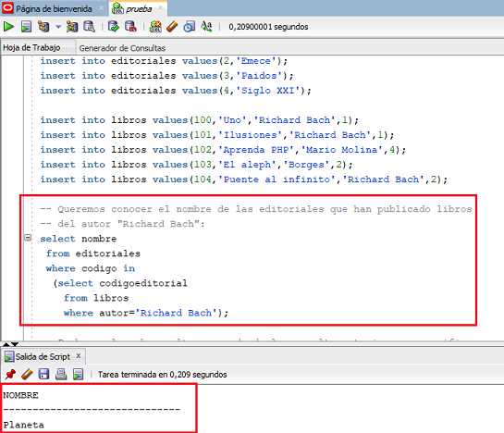Clear script output with the eraser icon
Image resolution: width=504 pixels, height=433 pixels.
point(27,374)
